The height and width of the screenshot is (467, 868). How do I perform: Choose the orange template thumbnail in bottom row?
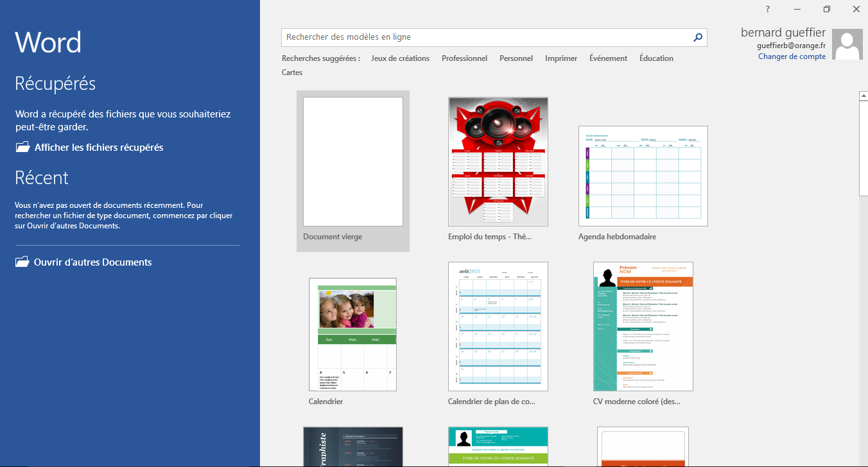tap(643, 446)
